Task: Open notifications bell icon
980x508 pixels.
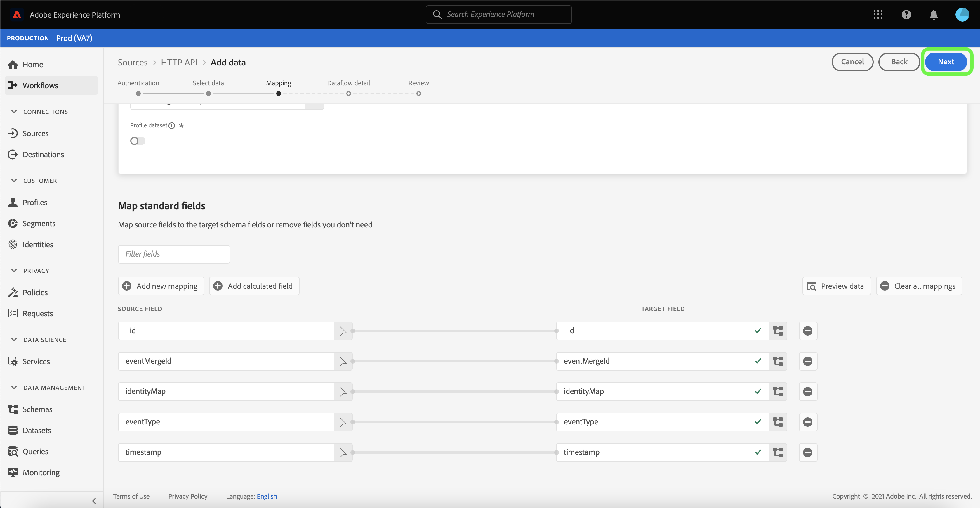Action: pos(933,15)
